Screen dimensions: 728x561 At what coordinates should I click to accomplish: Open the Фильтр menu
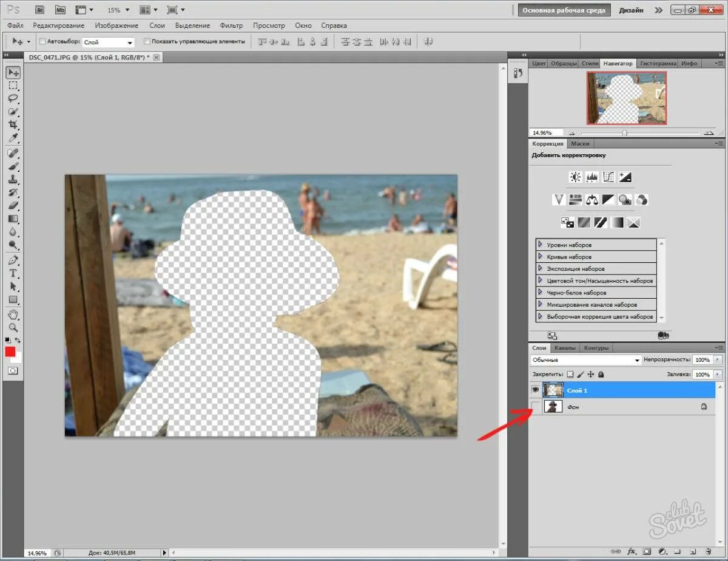click(231, 25)
